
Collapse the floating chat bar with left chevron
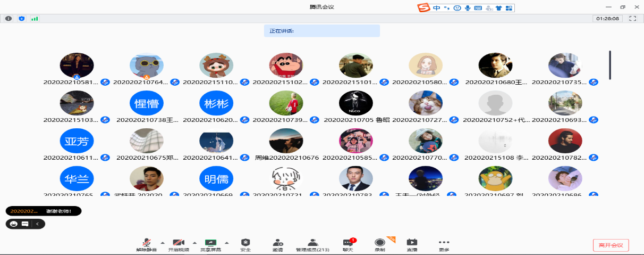(38, 224)
